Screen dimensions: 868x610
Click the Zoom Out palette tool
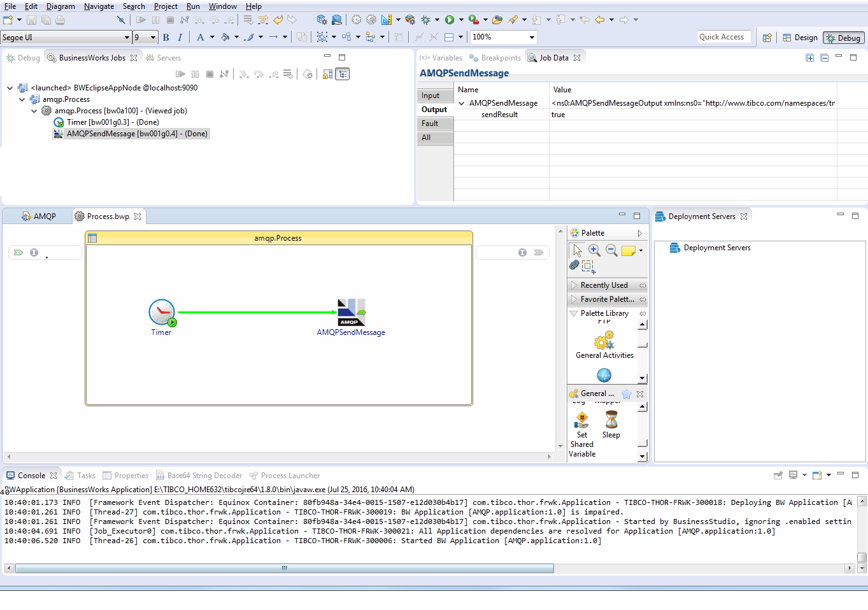611,251
